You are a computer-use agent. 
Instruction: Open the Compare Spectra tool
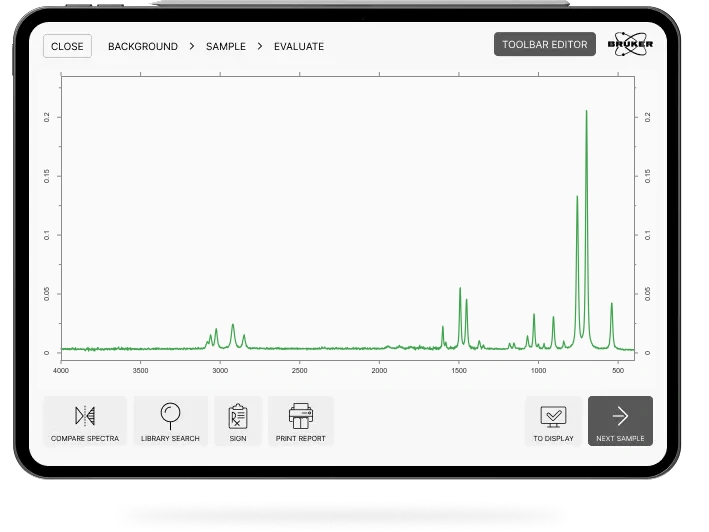tap(85, 421)
